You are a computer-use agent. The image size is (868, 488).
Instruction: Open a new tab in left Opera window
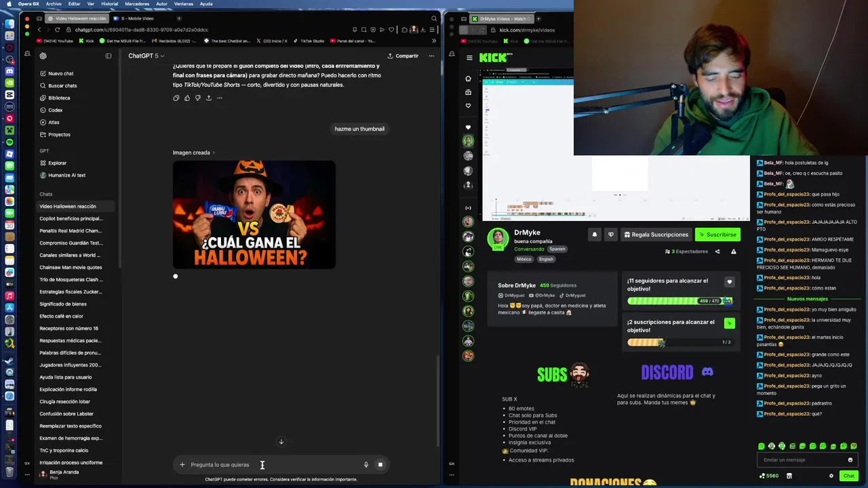(179, 18)
